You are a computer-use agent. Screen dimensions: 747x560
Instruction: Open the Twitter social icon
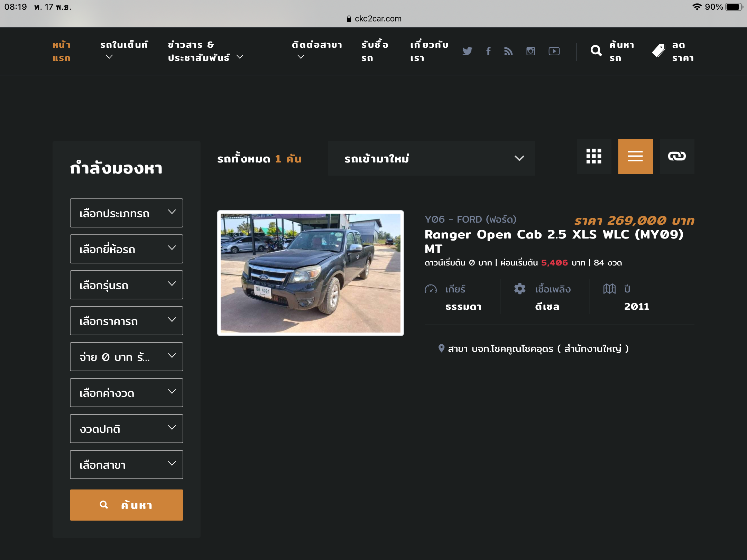tap(467, 51)
